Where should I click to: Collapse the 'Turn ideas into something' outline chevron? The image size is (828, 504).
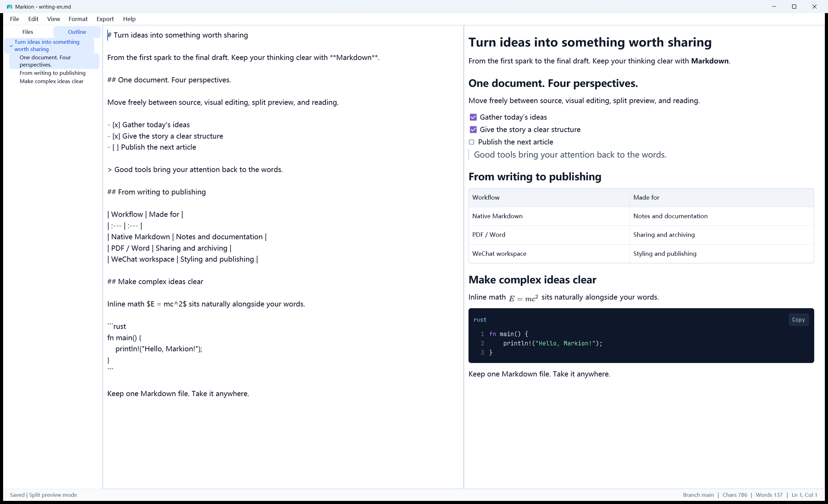[x=11, y=46]
